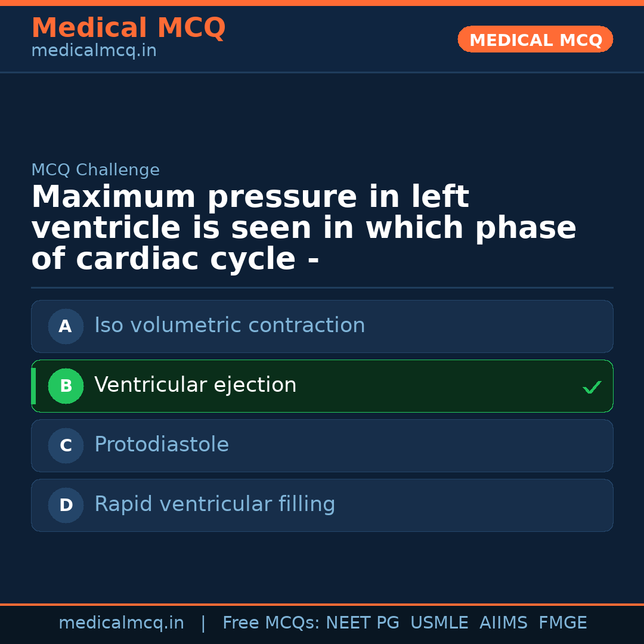Select answer Iso volumetric contraction
Screen dimensions: 644x644
pos(230,326)
